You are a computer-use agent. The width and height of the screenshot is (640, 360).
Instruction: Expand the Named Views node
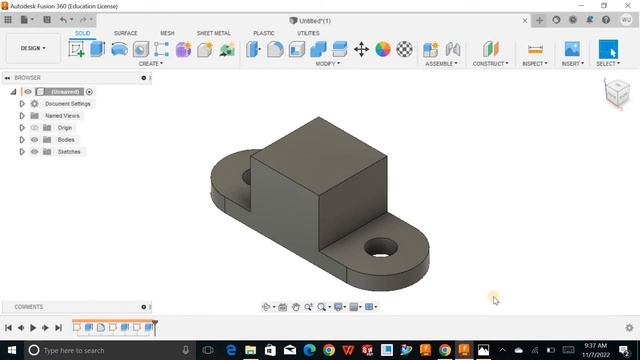[x=22, y=116]
